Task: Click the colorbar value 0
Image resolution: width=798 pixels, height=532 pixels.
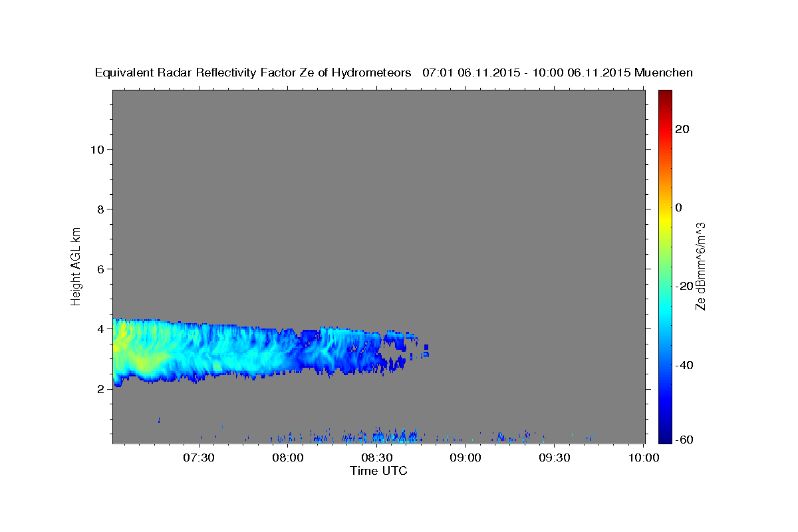Action: click(x=679, y=207)
